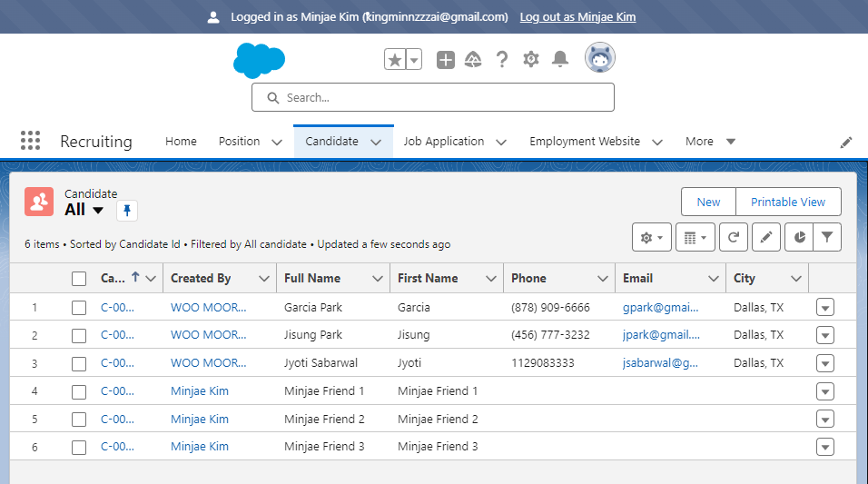The height and width of the screenshot is (484, 868).
Task: Show the charts panel
Action: pos(799,238)
